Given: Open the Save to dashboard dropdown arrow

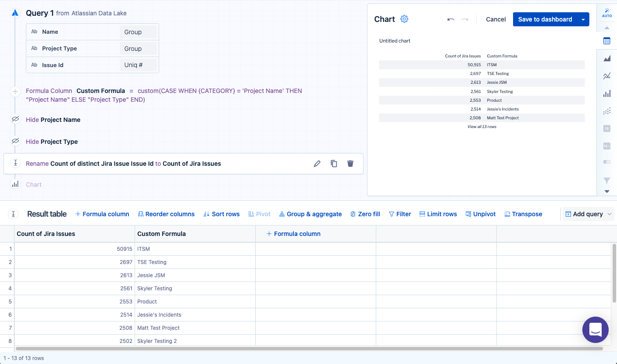Looking at the screenshot, I should [583, 19].
